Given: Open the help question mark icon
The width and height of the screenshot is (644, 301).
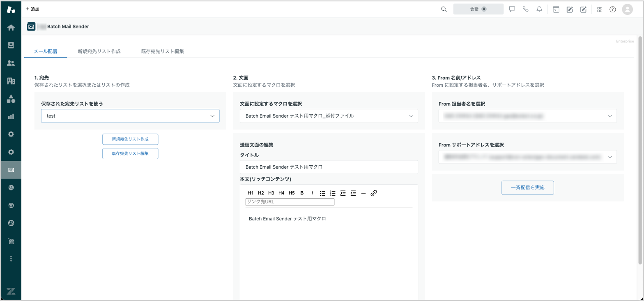Looking at the screenshot, I should (613, 9).
